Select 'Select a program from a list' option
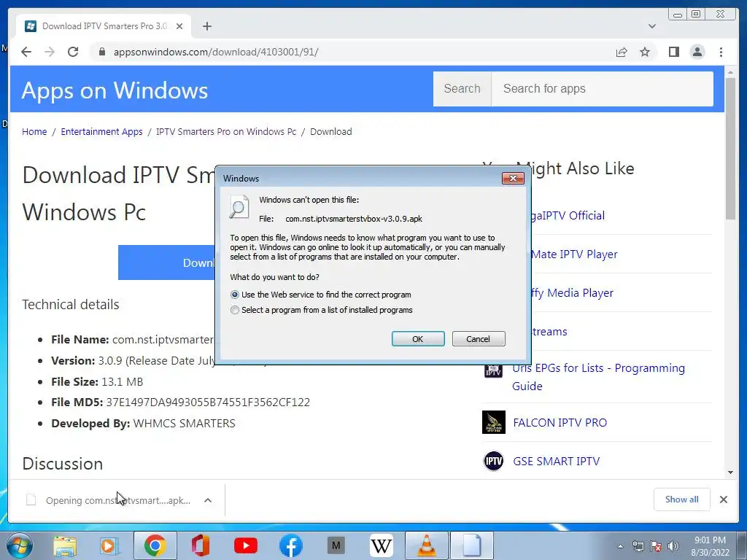Screen dimensions: 747x560 (x=234, y=310)
